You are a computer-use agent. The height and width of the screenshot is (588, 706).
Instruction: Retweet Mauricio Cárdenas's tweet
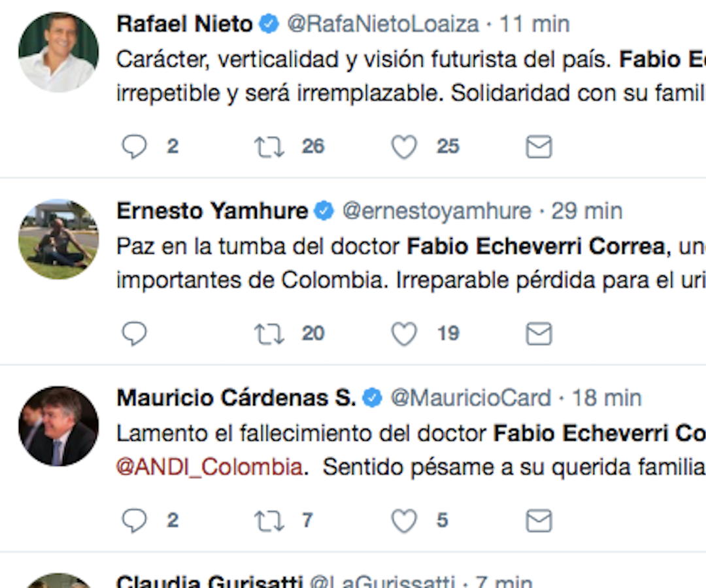269,521
